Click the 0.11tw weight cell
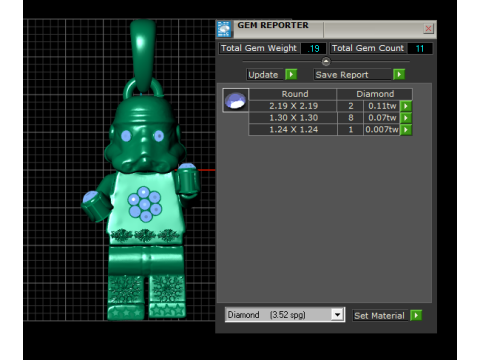Image resolution: width=480 pixels, height=360 pixels. [x=382, y=106]
